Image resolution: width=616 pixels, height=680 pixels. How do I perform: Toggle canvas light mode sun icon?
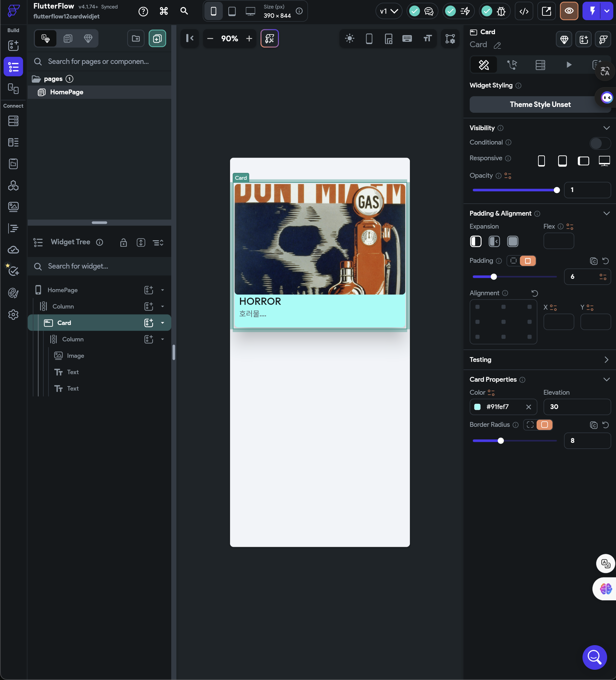[x=350, y=39]
